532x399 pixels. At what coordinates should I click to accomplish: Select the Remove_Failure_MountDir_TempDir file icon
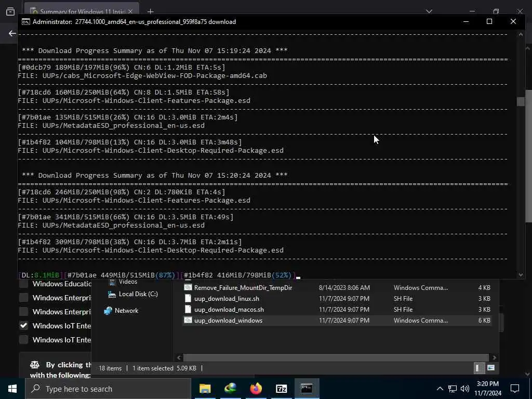coord(188,287)
